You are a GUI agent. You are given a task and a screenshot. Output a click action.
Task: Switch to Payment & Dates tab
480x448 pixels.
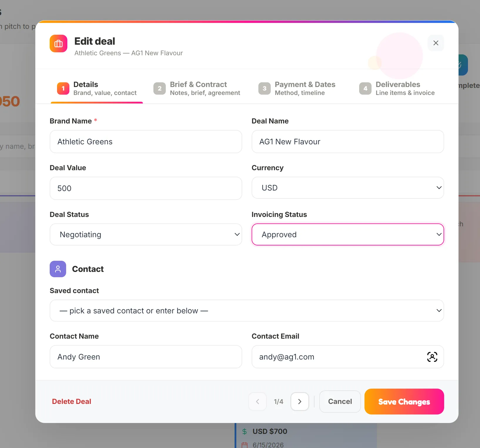pyautogui.click(x=297, y=88)
